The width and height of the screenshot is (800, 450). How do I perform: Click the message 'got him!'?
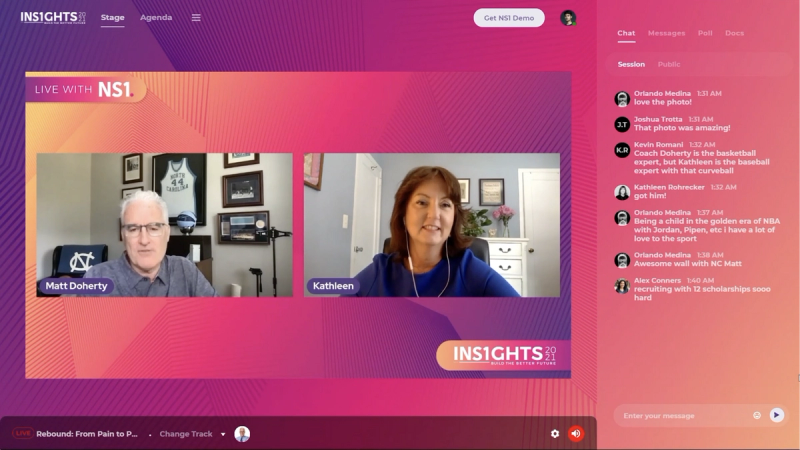pos(649,195)
